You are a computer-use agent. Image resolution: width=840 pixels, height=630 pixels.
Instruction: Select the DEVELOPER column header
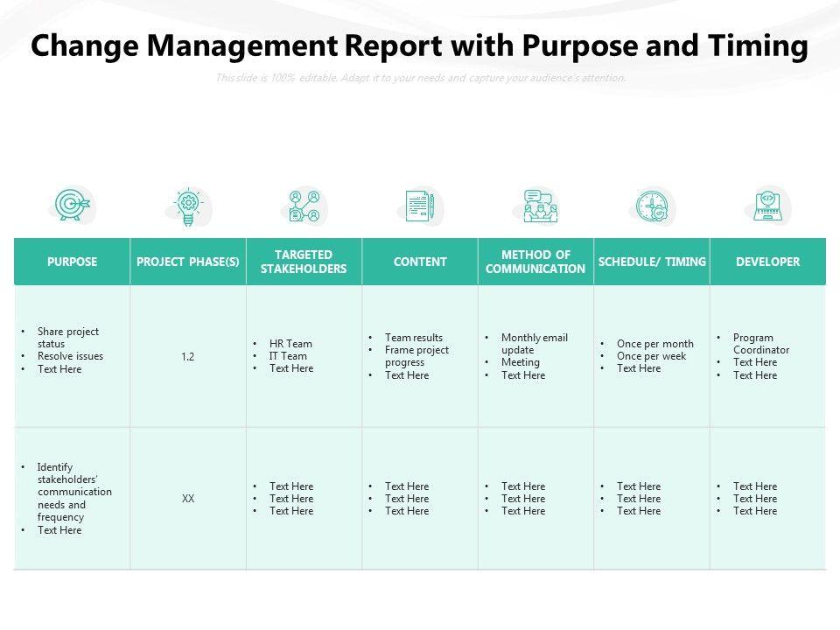coord(767,262)
